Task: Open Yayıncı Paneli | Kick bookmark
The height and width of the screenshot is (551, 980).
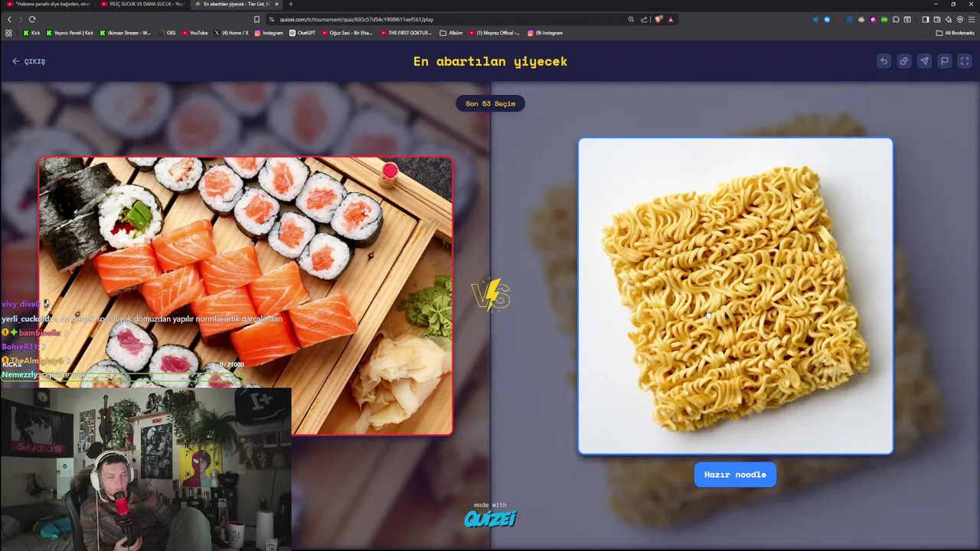Action: (70, 33)
